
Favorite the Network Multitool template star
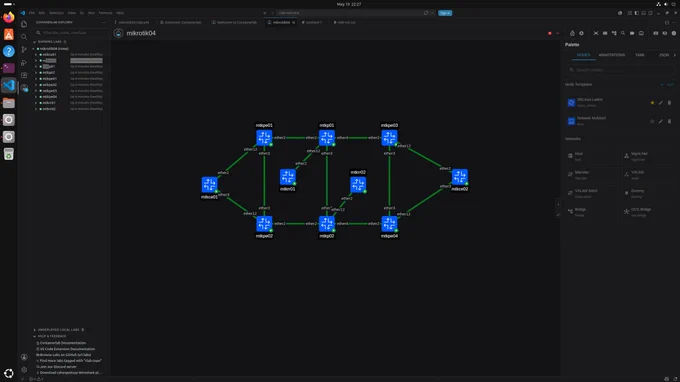(652, 121)
